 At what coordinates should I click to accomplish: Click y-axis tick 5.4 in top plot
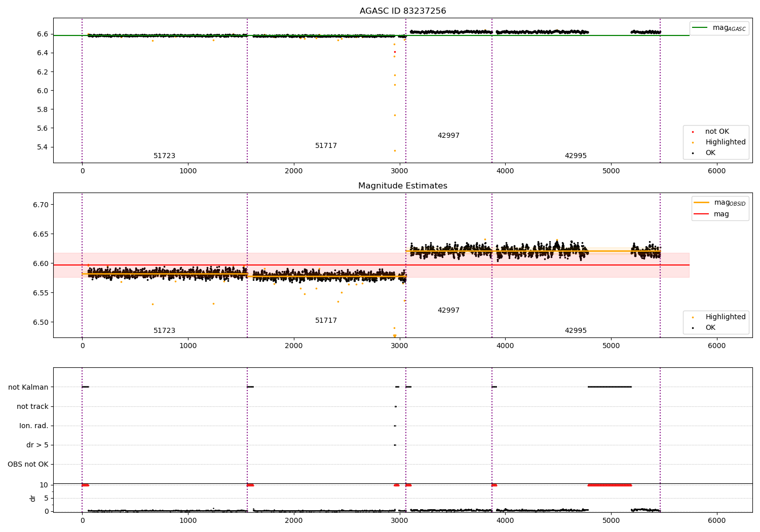tap(43, 147)
